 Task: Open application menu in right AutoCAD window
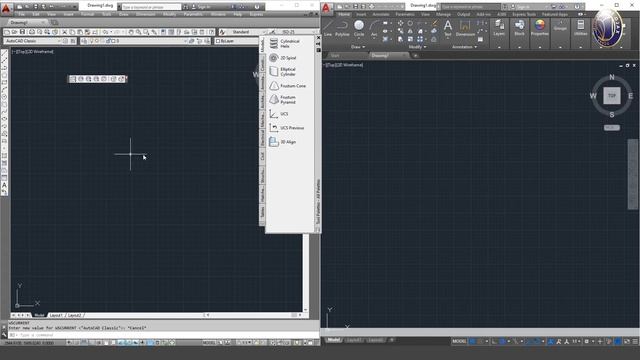click(326, 8)
